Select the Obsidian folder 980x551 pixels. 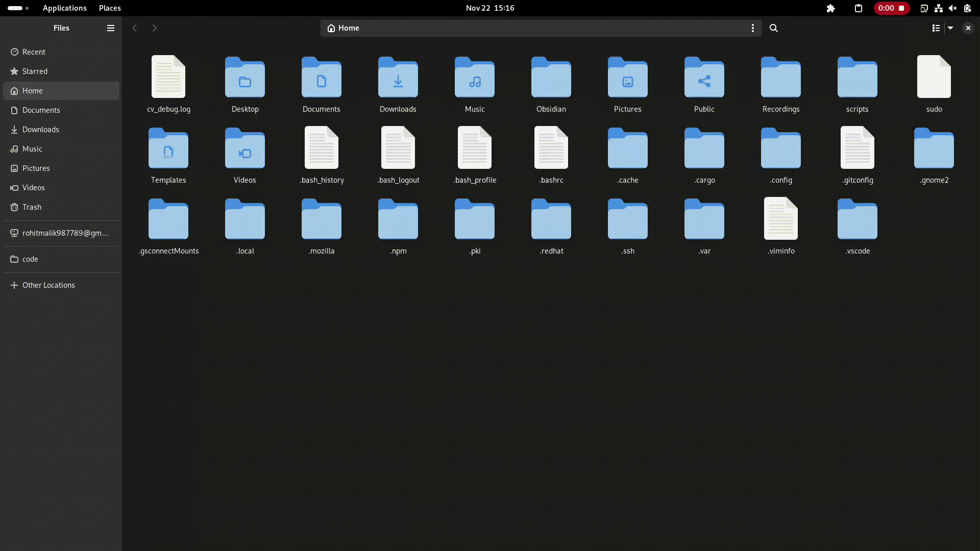tap(551, 84)
